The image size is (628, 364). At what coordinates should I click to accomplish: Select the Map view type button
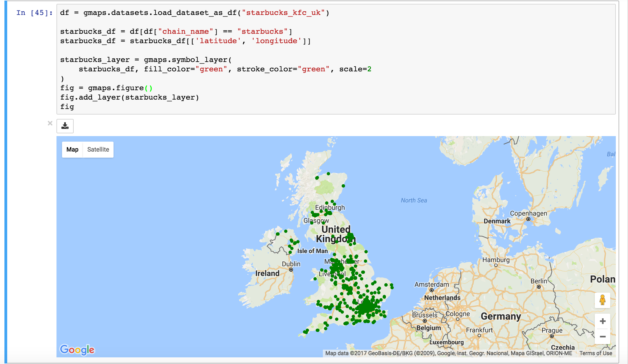point(72,150)
